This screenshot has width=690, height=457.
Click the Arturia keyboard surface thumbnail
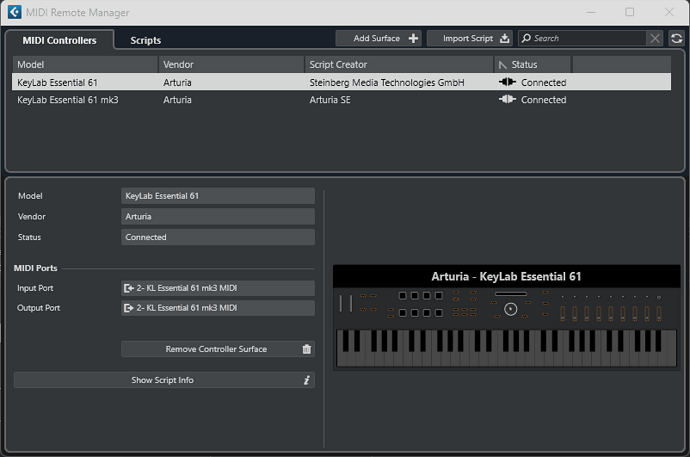click(506, 317)
